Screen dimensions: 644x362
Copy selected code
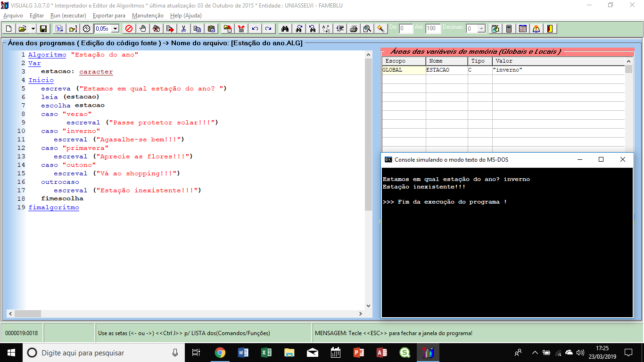(197, 29)
